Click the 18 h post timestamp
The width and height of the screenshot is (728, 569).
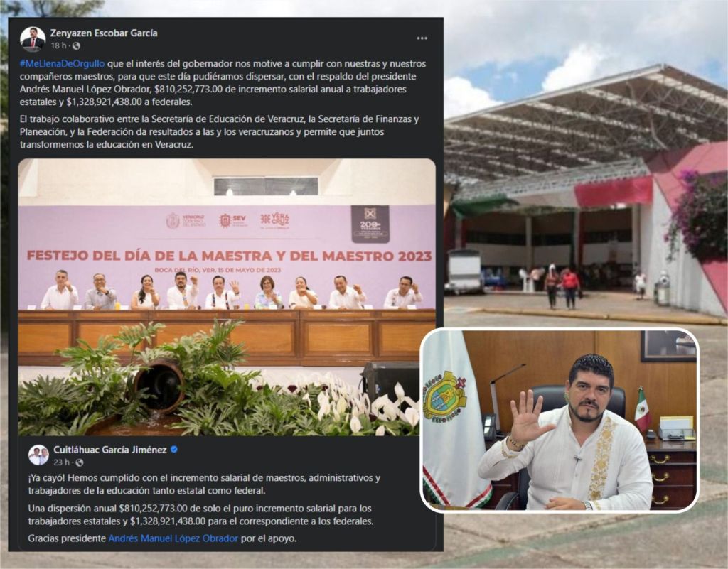58,45
